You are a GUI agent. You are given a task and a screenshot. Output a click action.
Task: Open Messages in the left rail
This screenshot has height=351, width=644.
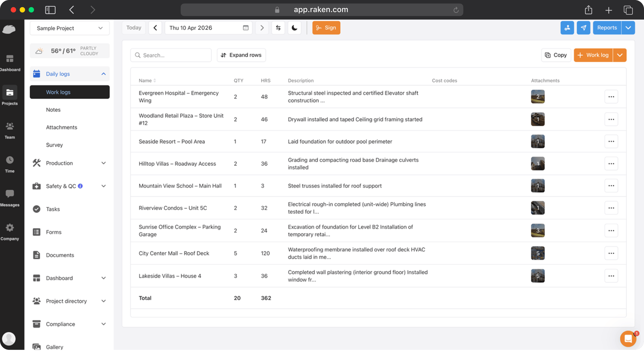coord(10,198)
